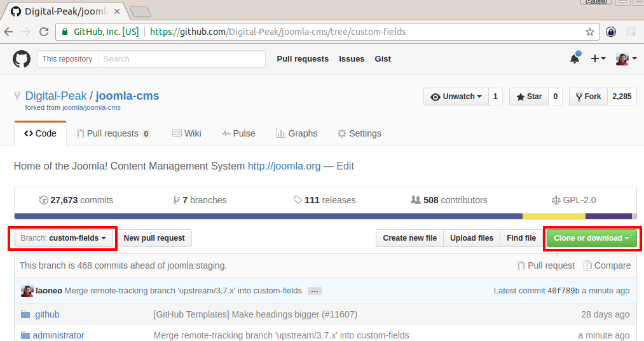Click laoneo's commit author avatar

coord(27,291)
